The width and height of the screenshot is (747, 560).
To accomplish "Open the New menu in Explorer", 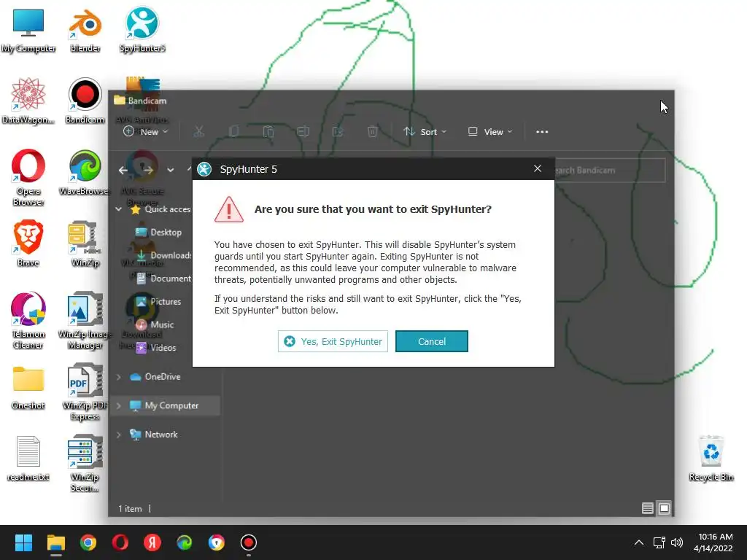I will click(x=145, y=131).
